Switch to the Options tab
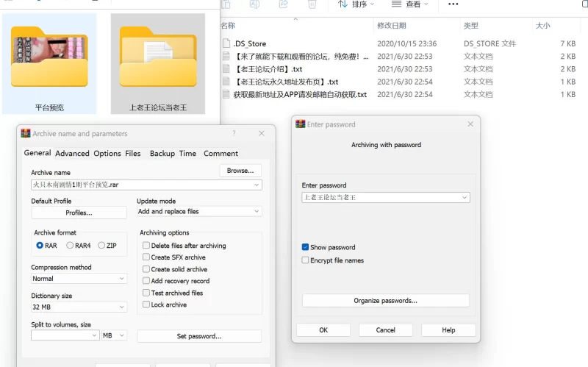Viewport: 588px width, 367px height. click(107, 154)
